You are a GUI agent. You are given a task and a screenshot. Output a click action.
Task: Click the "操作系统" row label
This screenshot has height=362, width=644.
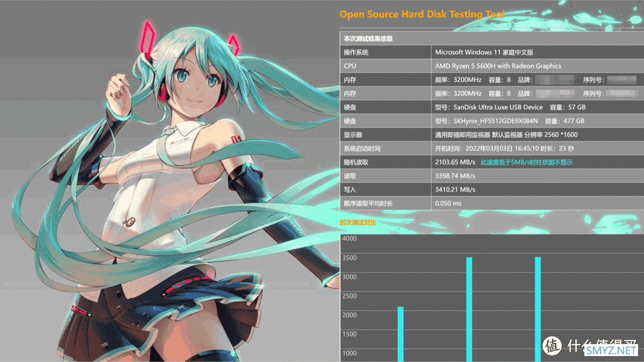click(x=355, y=52)
